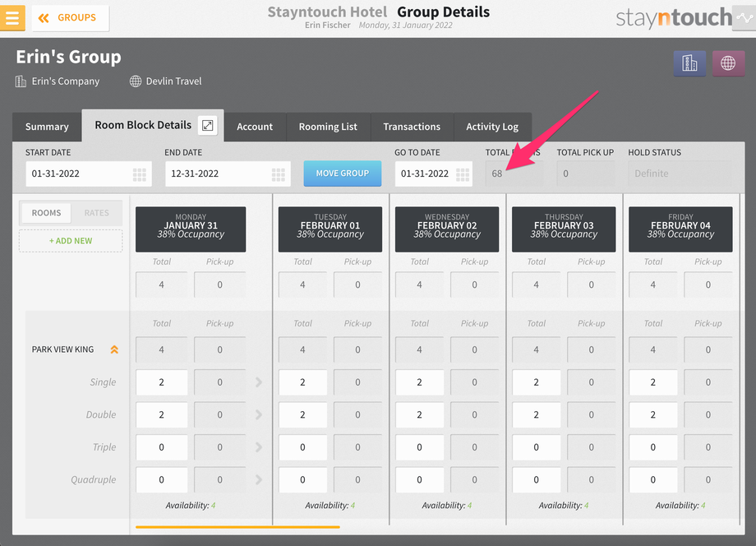The height and width of the screenshot is (546, 756).
Task: Click the Total Pick Up value field
Action: (x=585, y=174)
